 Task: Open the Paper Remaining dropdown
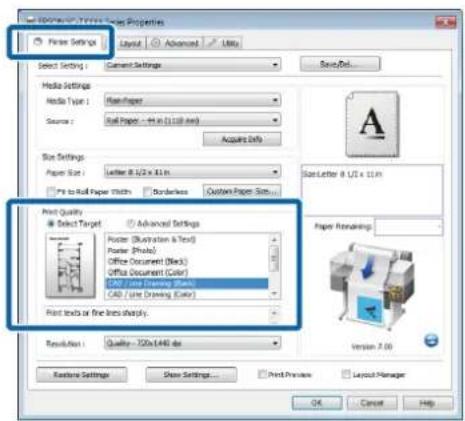click(x=409, y=227)
